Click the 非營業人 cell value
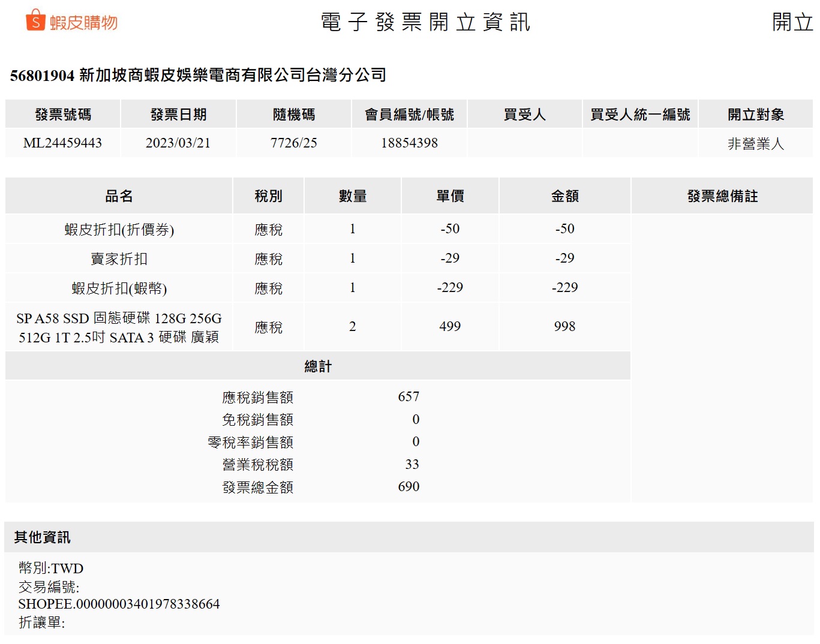Screen dimensions: 820x644 click(x=755, y=144)
